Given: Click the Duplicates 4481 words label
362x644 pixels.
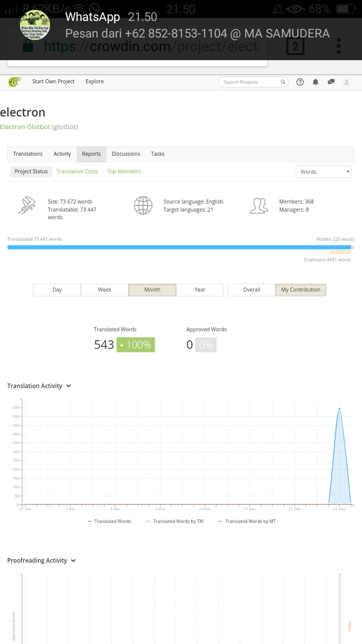Looking at the screenshot, I should click(327, 260).
